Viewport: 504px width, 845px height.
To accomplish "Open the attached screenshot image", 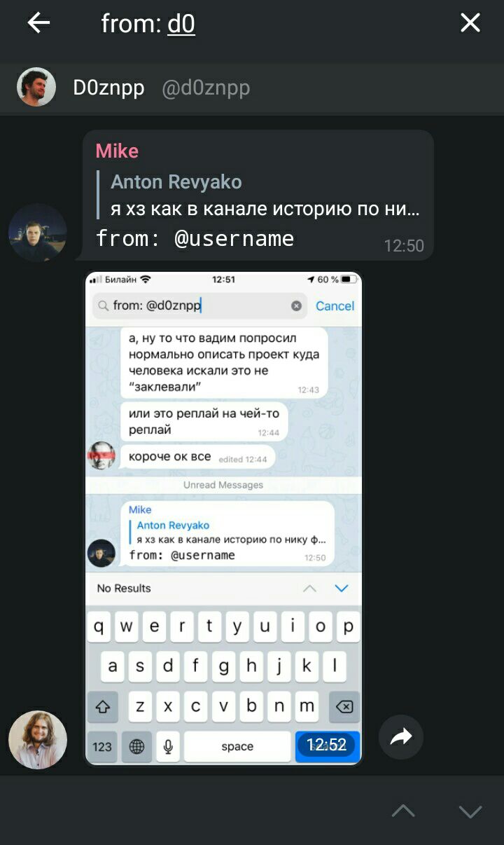I will point(223,519).
